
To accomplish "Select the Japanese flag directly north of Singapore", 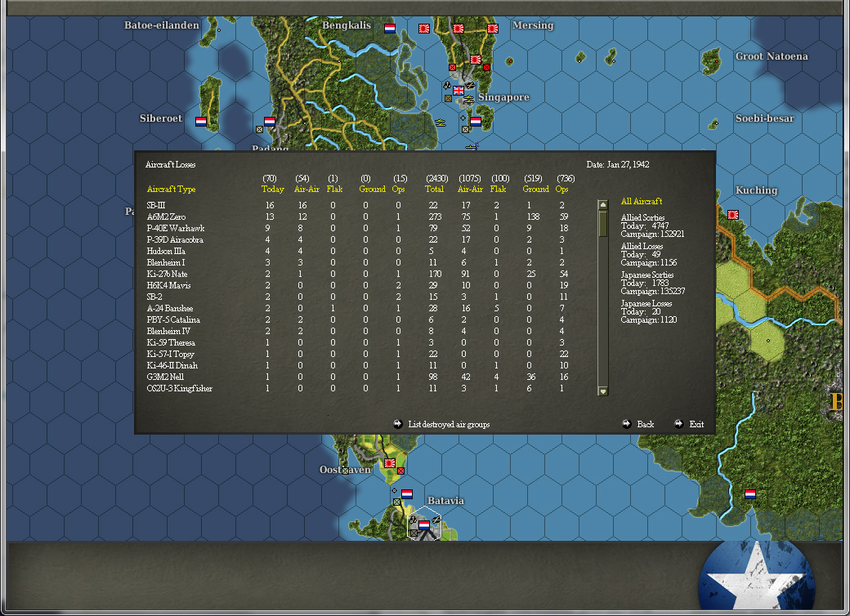I will click(x=476, y=60).
